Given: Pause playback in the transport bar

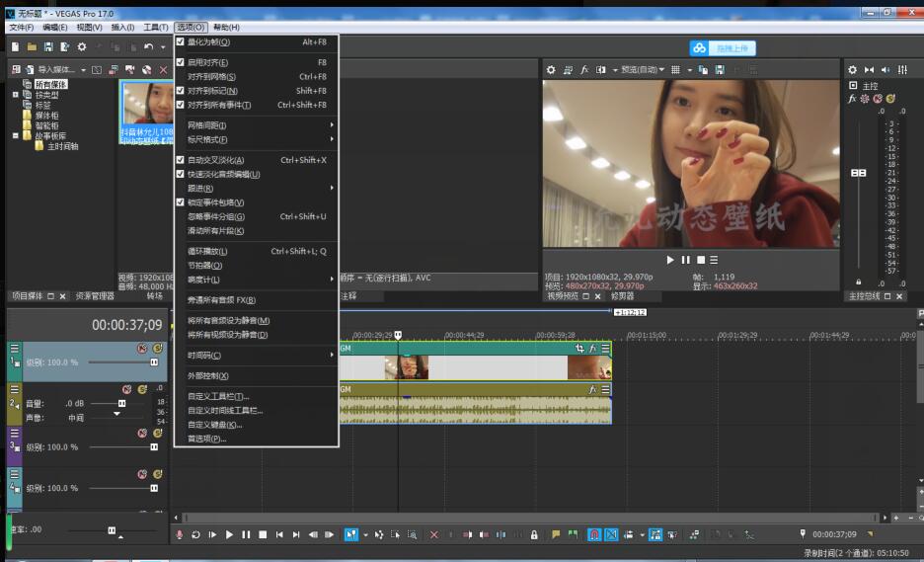Looking at the screenshot, I should tap(246, 534).
